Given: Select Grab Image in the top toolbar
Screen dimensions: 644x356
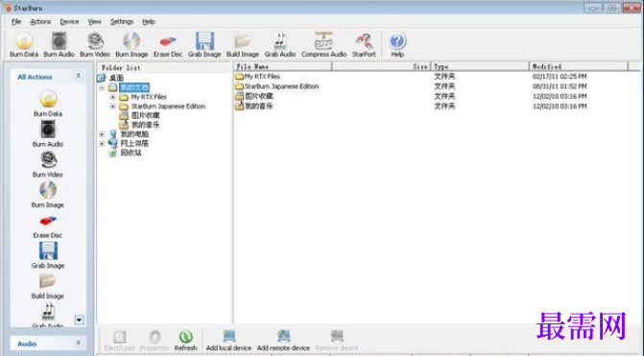Looking at the screenshot, I should [204, 45].
